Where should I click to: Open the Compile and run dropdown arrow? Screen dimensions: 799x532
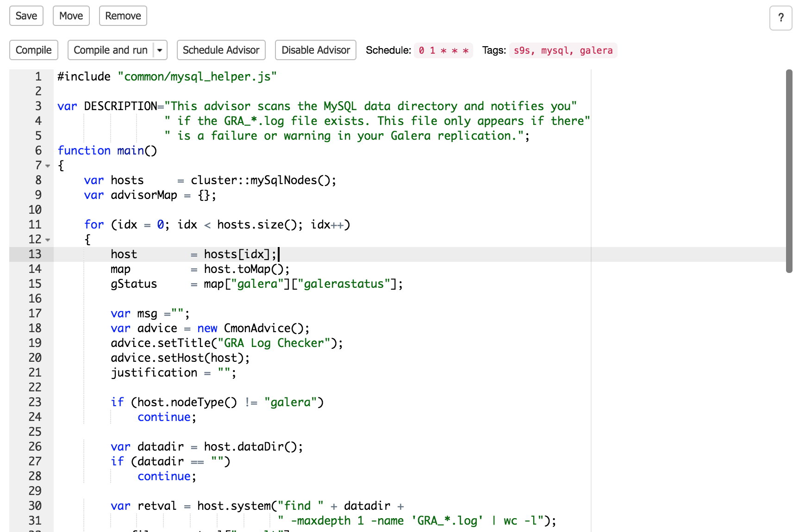(160, 50)
